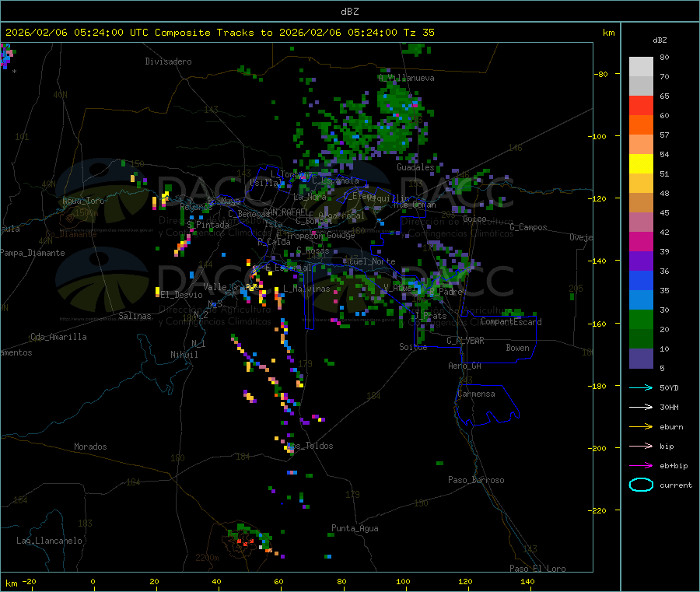Viewport: 700px width, 592px height.
Task: Click the SAN_RAFAEL city label
Action: [285, 212]
